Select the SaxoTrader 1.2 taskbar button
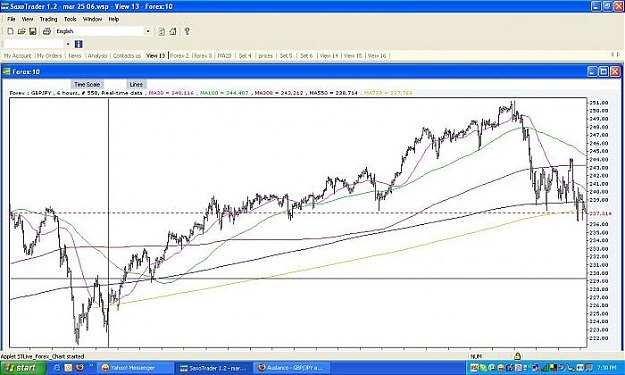 [x=214, y=367]
